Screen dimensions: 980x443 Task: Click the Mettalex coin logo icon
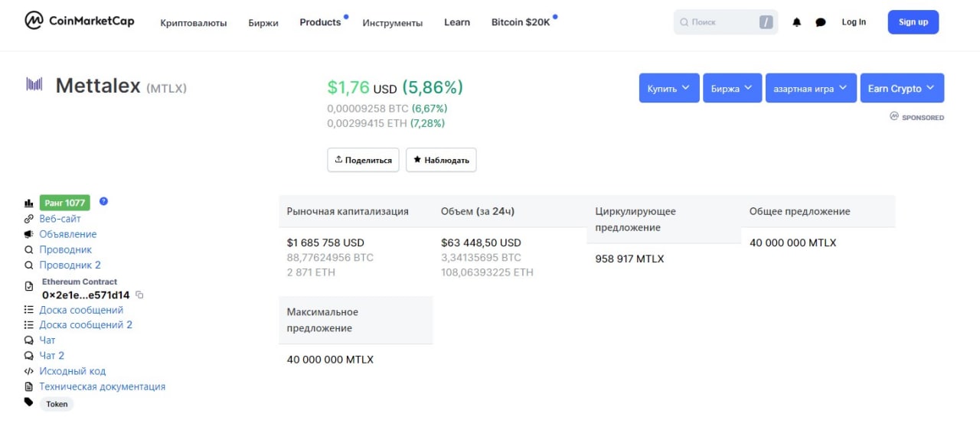click(34, 84)
